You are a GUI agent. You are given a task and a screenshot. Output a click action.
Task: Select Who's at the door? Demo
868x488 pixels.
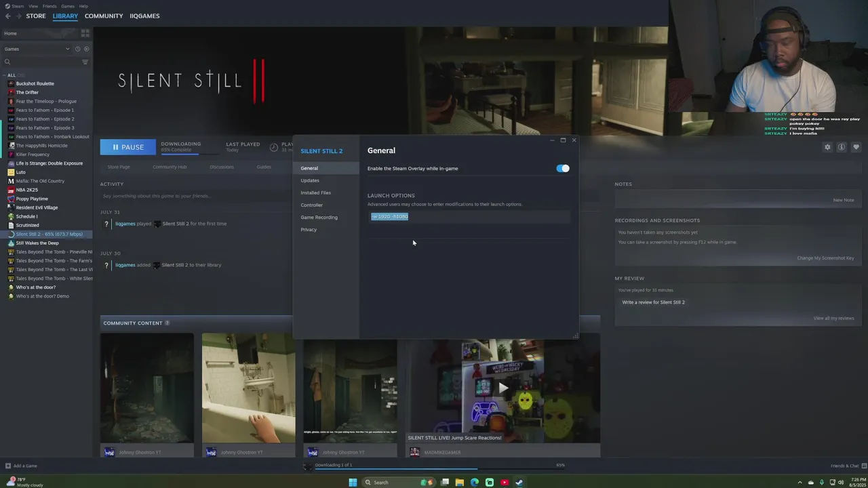tap(42, 296)
